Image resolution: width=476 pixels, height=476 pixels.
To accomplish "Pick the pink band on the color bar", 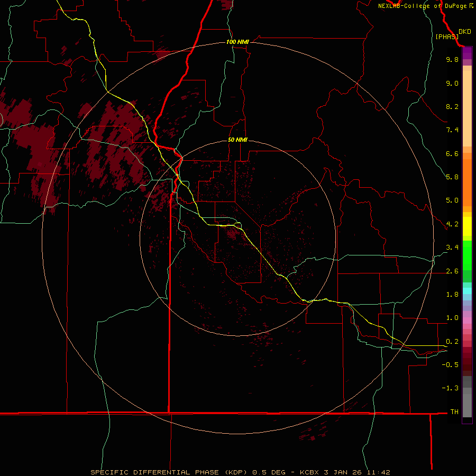I will pos(467,321).
